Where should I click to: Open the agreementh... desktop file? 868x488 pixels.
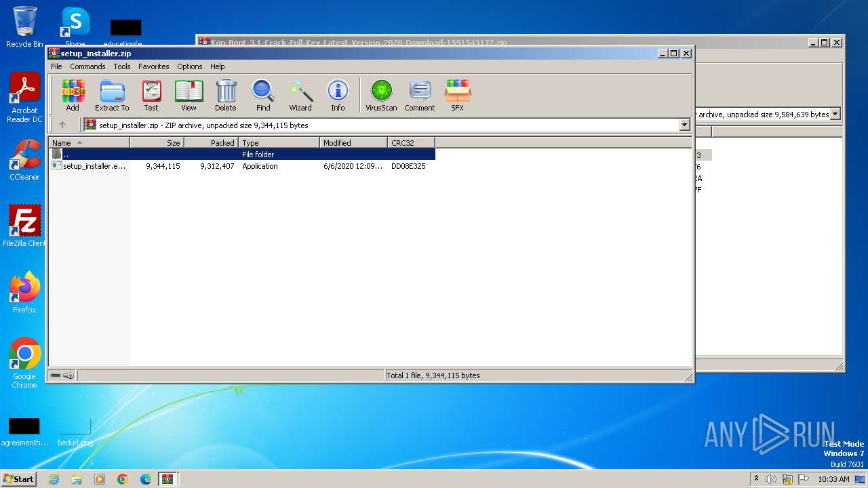pyautogui.click(x=24, y=432)
